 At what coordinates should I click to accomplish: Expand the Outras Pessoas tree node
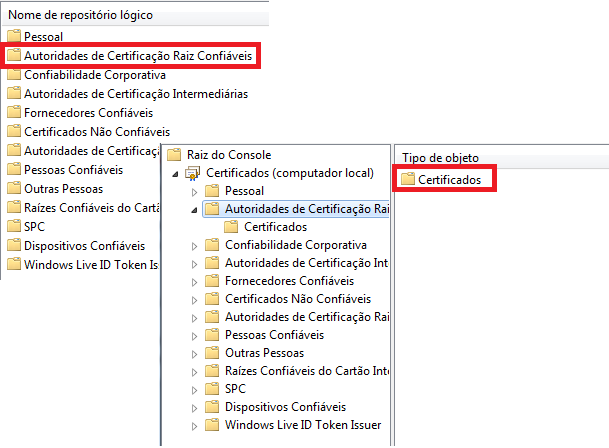(x=194, y=353)
